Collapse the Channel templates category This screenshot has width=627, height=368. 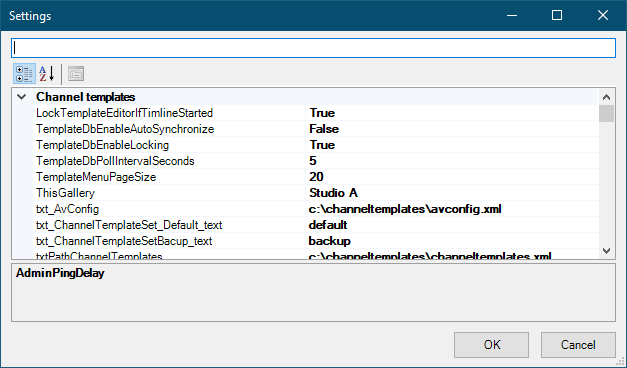[22, 97]
